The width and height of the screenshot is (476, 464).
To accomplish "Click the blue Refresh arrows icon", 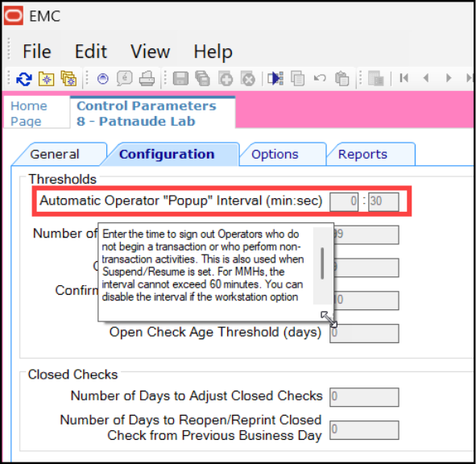I will point(24,79).
